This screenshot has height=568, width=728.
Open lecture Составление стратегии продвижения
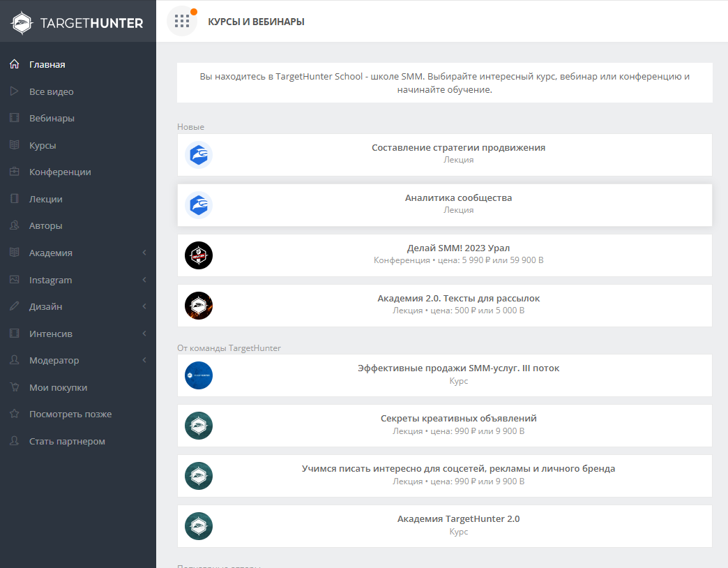(458, 148)
